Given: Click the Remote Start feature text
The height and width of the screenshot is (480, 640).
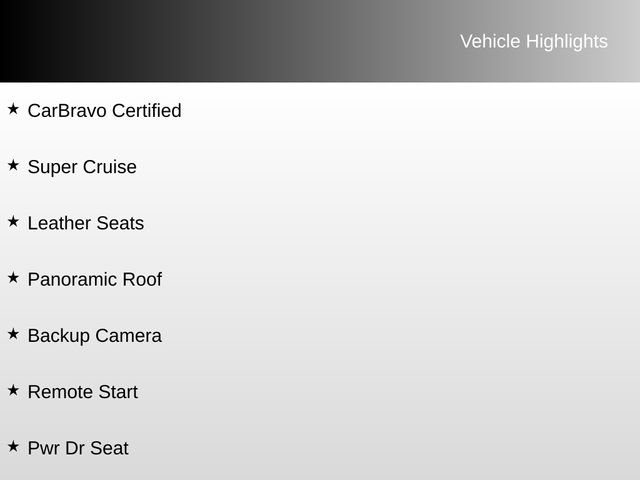Looking at the screenshot, I should (x=83, y=392).
